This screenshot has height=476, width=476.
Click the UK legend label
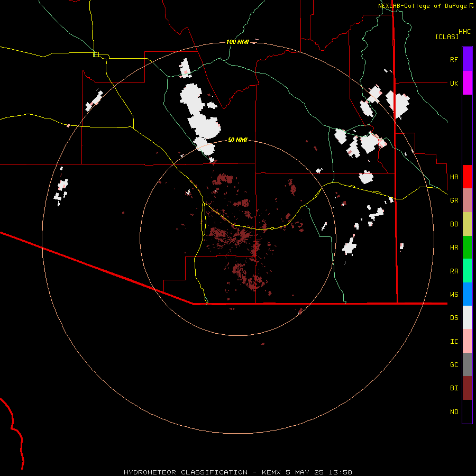[x=454, y=83]
